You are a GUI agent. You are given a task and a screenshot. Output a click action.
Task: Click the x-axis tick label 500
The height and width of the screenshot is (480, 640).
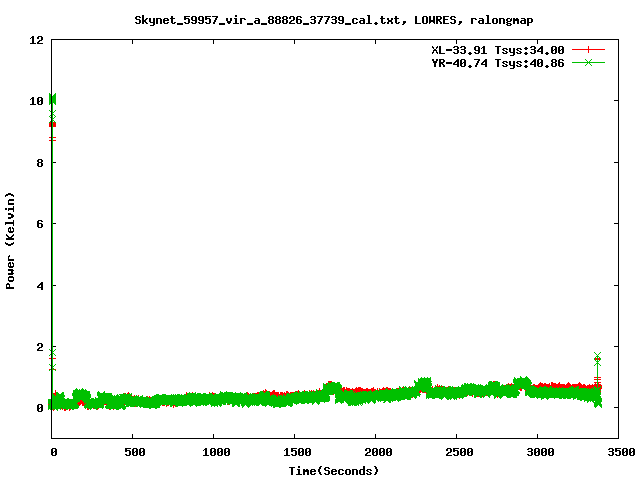(x=135, y=452)
